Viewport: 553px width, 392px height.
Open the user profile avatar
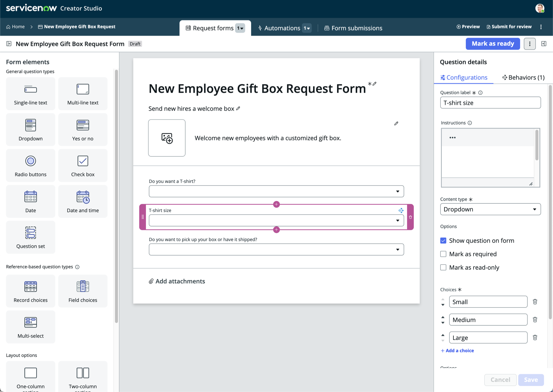point(540,8)
